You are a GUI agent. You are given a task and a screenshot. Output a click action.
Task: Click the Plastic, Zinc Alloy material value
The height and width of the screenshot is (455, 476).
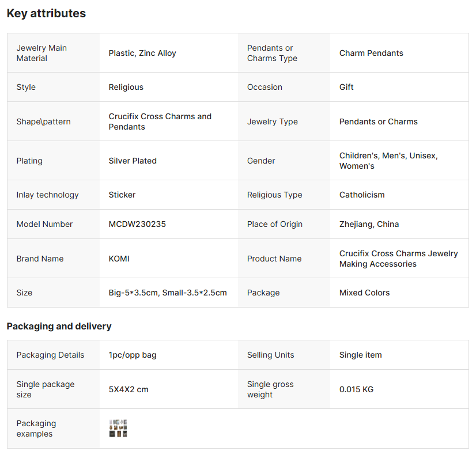pos(142,53)
